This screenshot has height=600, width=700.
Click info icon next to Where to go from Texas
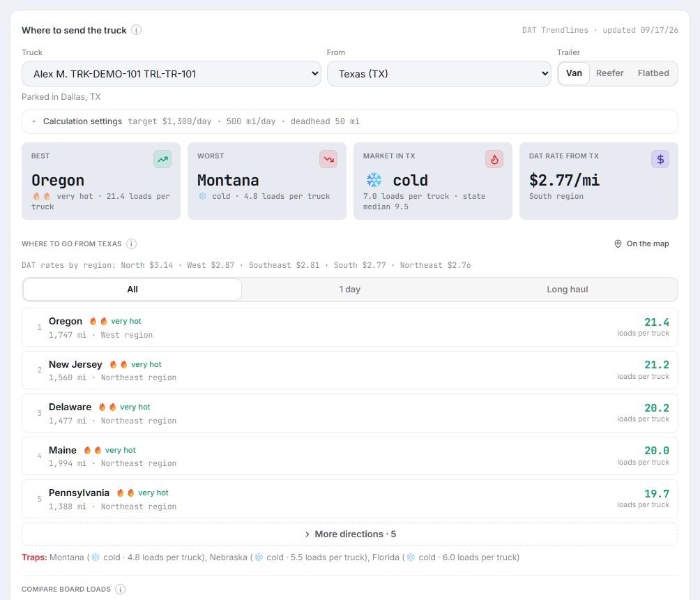click(x=131, y=244)
